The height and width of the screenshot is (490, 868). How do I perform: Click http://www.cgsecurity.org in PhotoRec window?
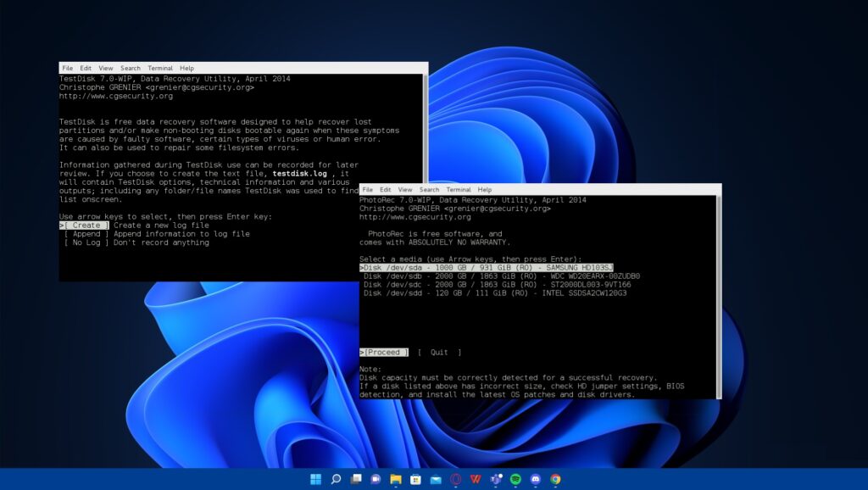coord(415,217)
